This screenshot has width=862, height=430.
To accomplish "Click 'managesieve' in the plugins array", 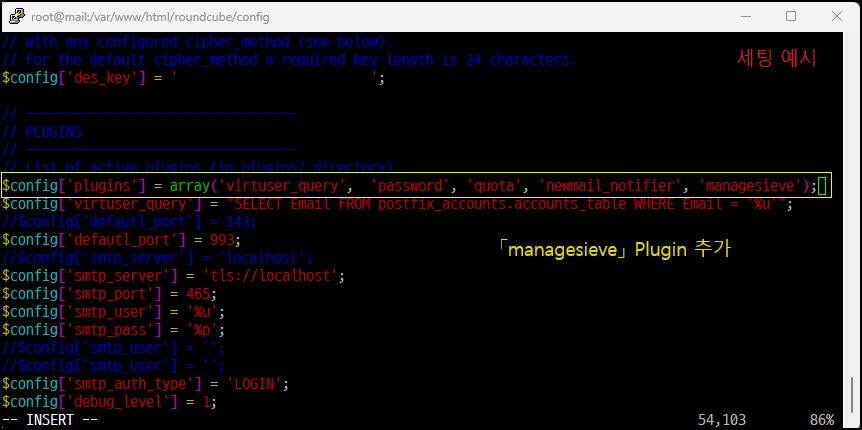I will click(x=750, y=186).
